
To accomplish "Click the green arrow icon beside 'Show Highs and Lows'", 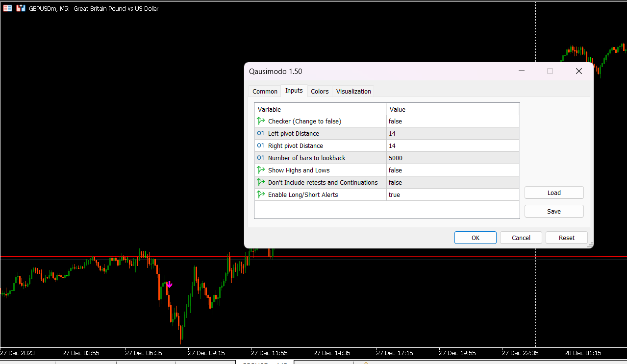I will coord(260,170).
